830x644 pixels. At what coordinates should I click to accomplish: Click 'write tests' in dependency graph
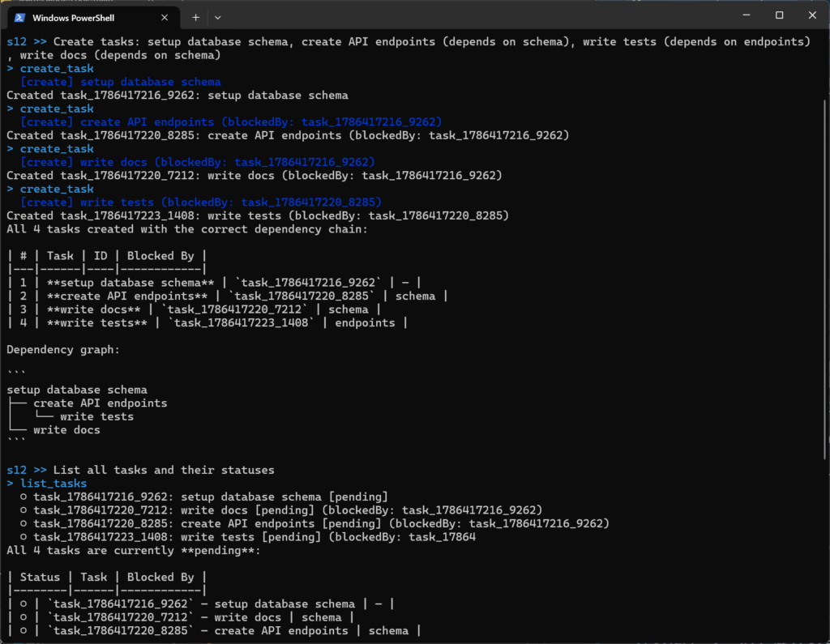(x=97, y=416)
